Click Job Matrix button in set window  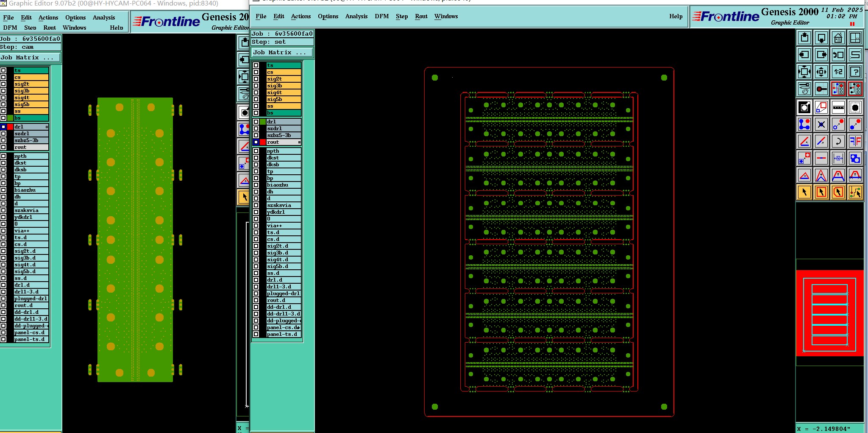tap(282, 53)
